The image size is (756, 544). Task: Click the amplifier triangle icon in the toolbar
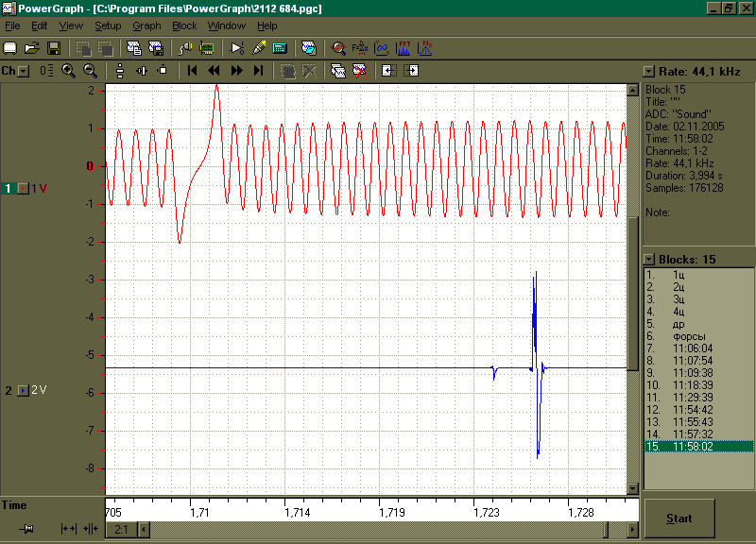click(236, 48)
